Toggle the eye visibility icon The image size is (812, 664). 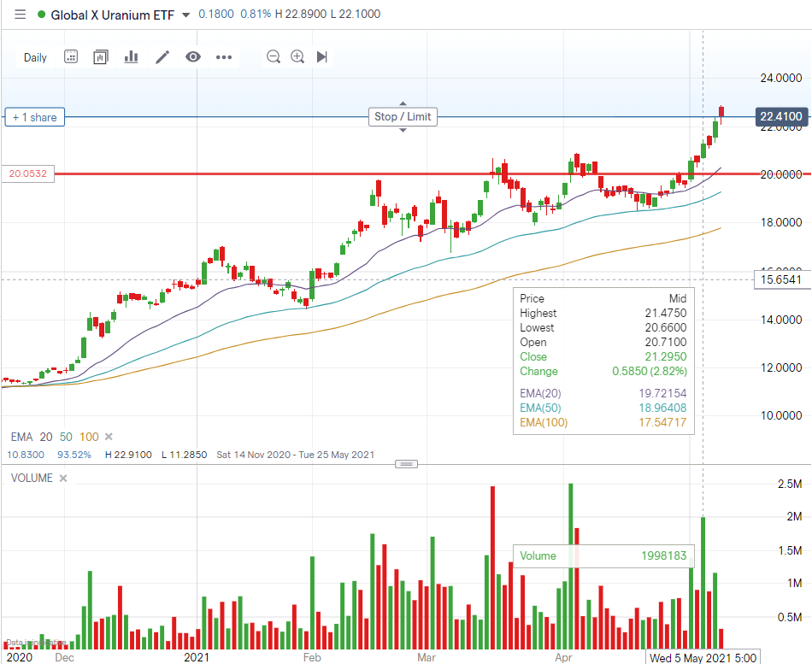[193, 57]
